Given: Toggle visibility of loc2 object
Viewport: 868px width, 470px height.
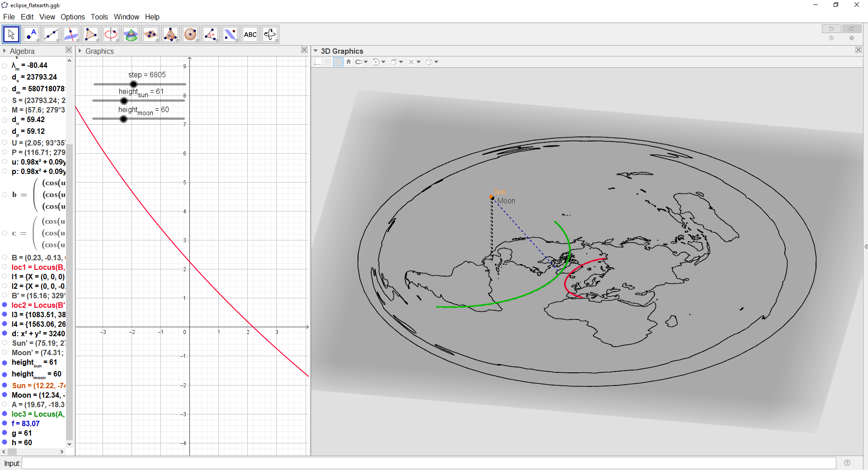Looking at the screenshot, I should click(x=5, y=305).
